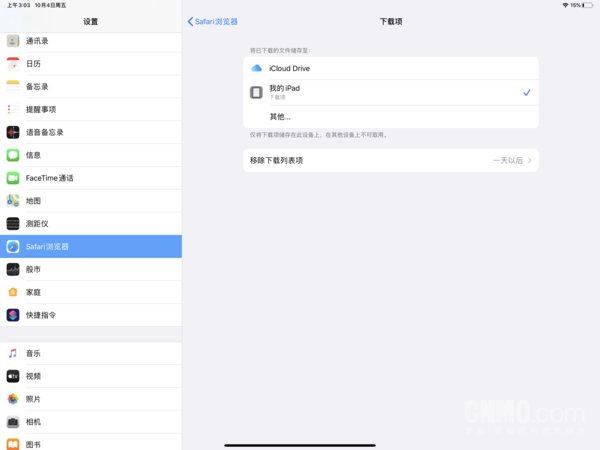Open 音乐 settings label

tap(33, 353)
